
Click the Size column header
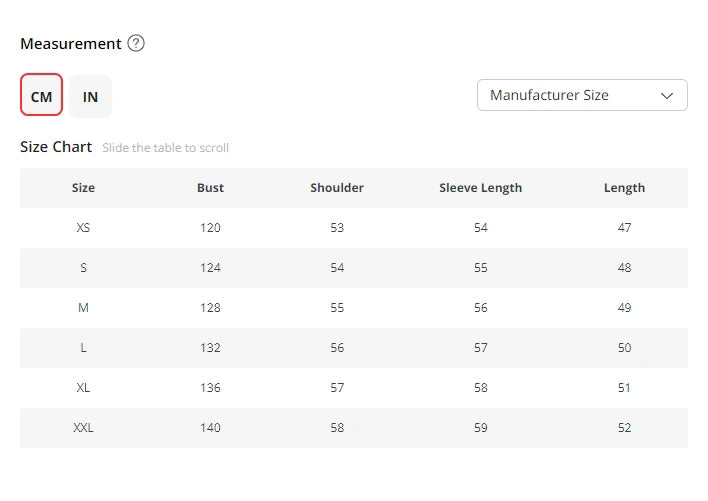[x=83, y=188]
